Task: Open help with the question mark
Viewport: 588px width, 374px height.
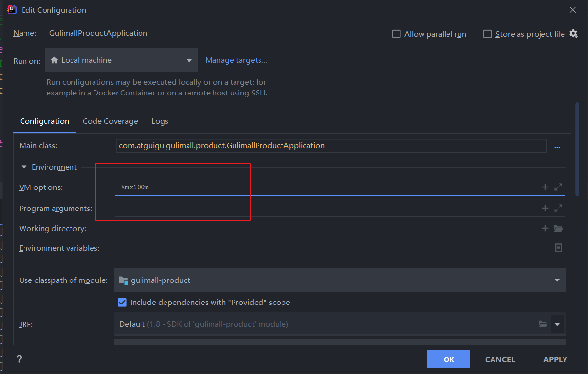Action: coord(19,359)
